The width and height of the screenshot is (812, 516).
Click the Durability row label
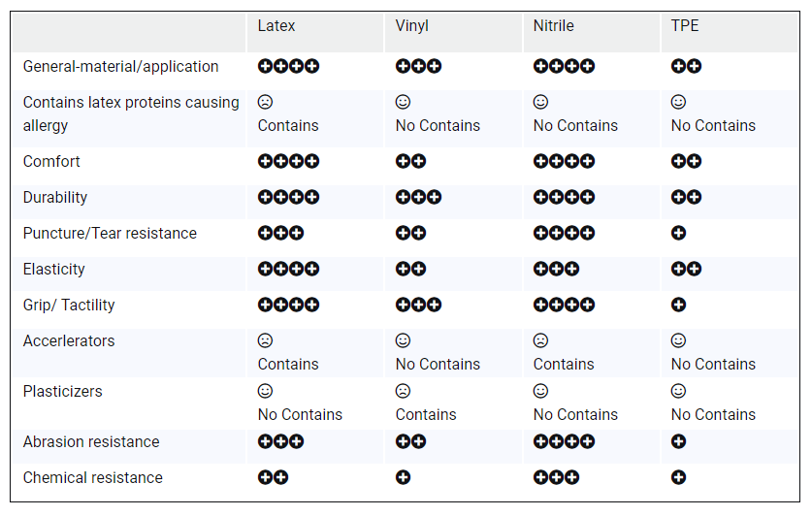(x=55, y=197)
